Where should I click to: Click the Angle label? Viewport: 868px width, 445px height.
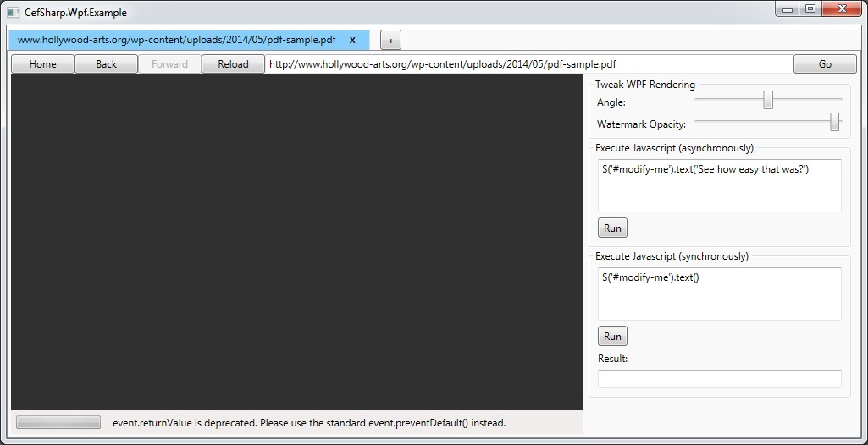[611, 102]
